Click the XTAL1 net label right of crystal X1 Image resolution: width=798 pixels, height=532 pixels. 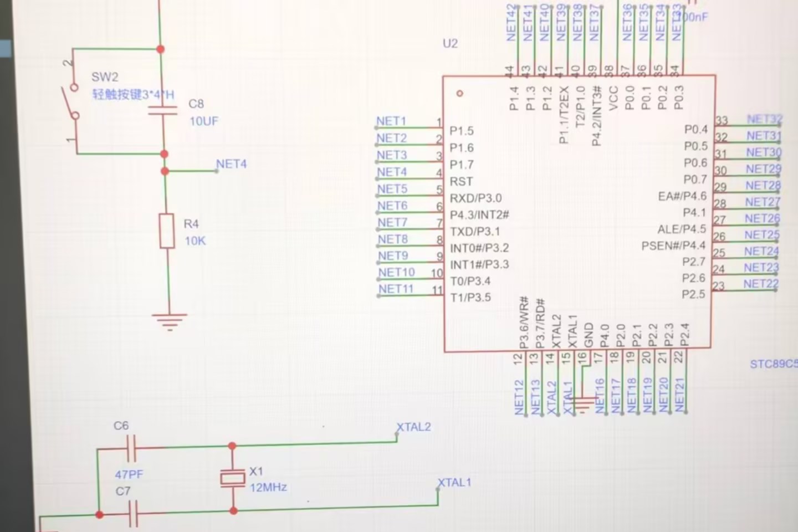click(x=454, y=483)
